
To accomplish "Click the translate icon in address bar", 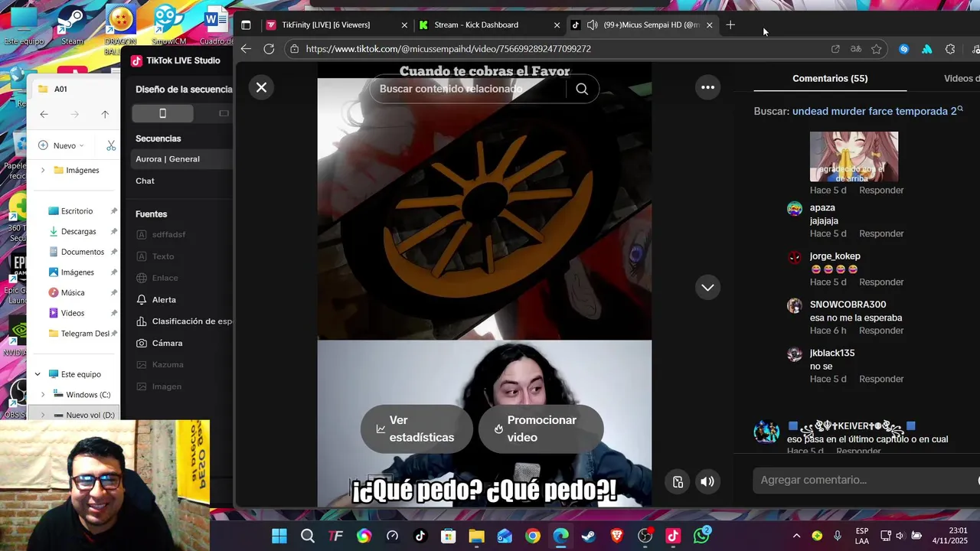I will tap(856, 49).
